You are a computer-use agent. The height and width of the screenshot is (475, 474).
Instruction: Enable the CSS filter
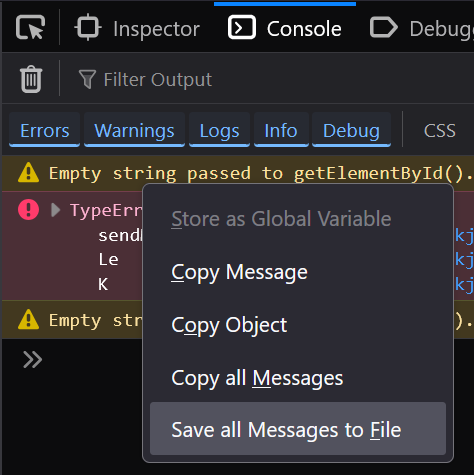(x=440, y=130)
